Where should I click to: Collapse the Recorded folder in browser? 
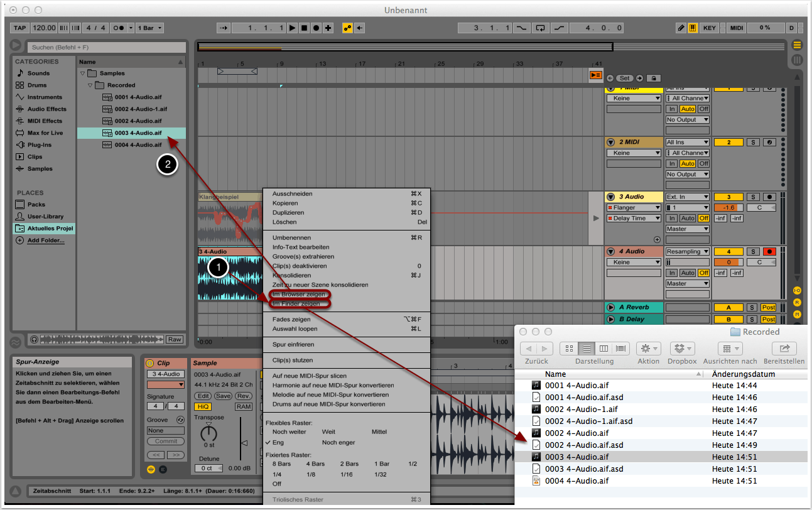90,85
